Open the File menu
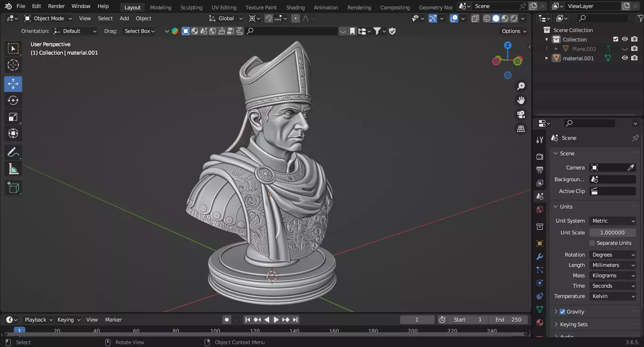This screenshot has height=347, width=644. point(21,6)
